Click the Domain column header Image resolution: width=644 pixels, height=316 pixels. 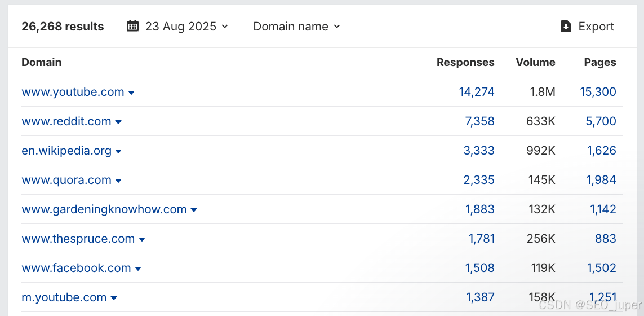[42, 62]
